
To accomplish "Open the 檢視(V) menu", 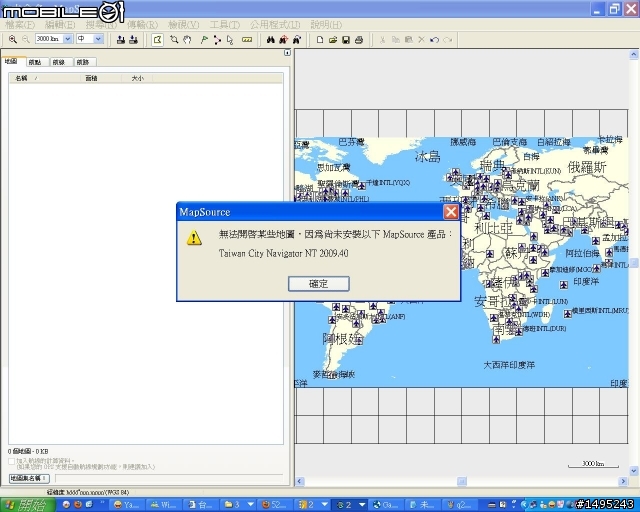I will pyautogui.click(x=184, y=25).
